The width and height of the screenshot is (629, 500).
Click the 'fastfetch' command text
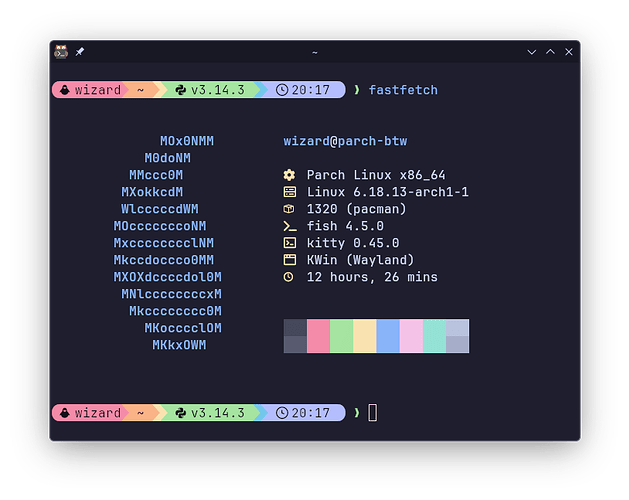point(403,90)
